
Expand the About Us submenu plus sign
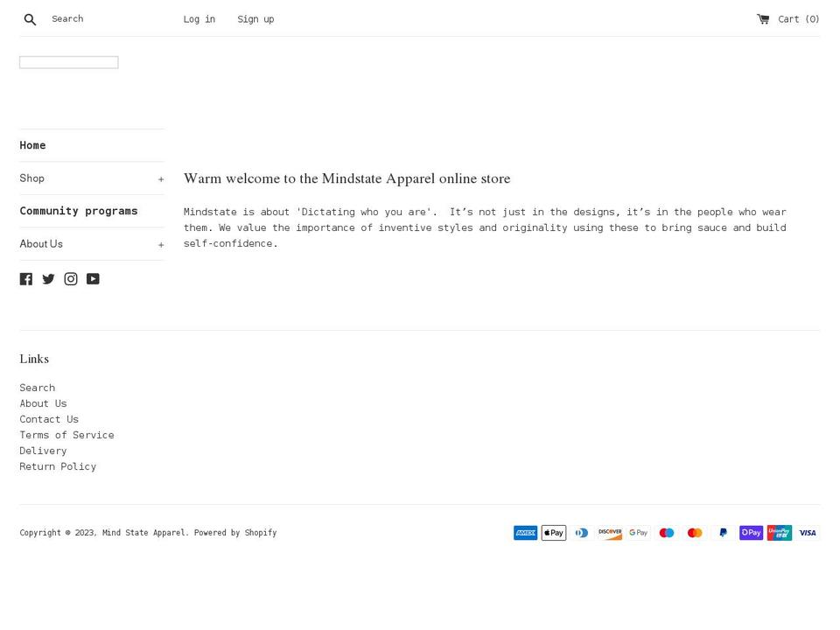click(x=161, y=245)
